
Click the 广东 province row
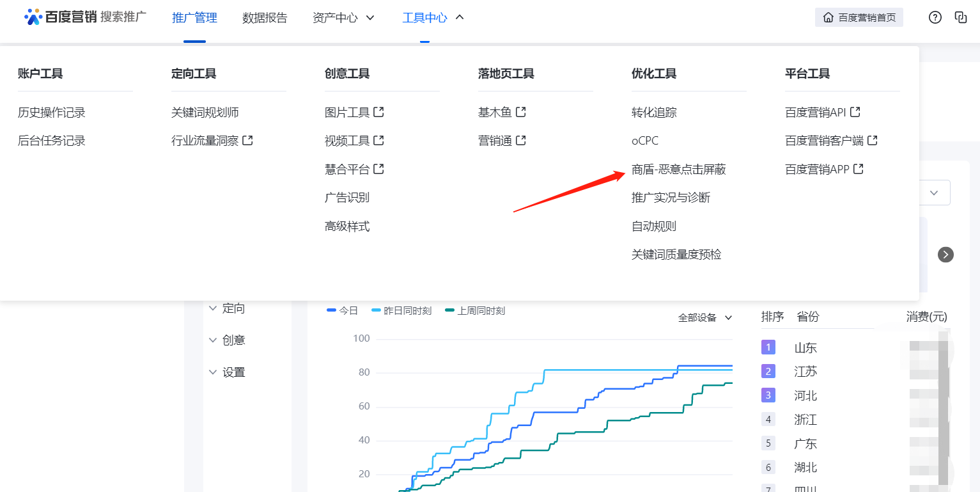pyautogui.click(x=855, y=444)
